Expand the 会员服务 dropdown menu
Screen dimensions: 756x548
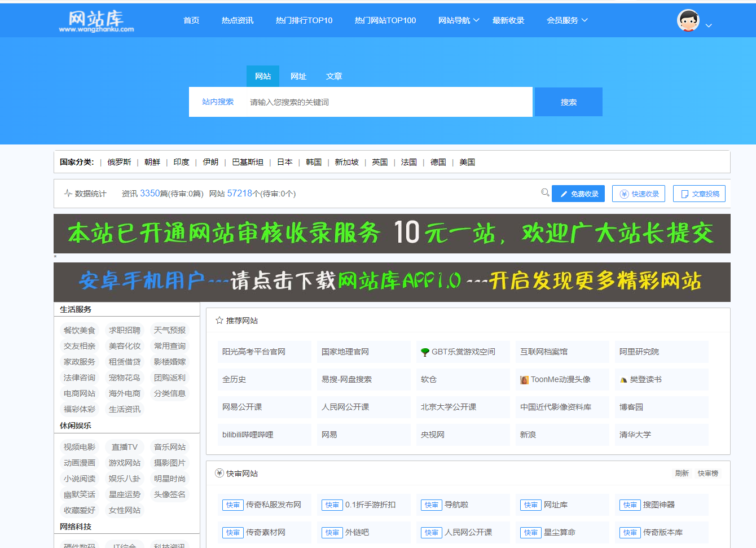coord(567,20)
